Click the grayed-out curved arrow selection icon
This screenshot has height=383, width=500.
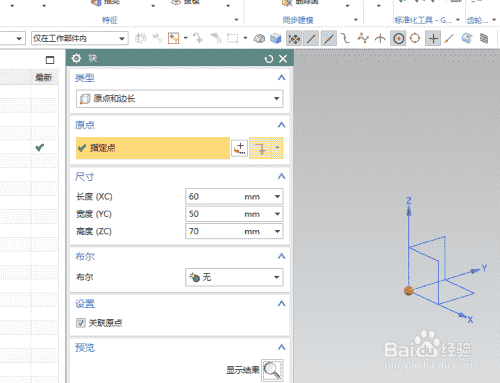click(198, 39)
